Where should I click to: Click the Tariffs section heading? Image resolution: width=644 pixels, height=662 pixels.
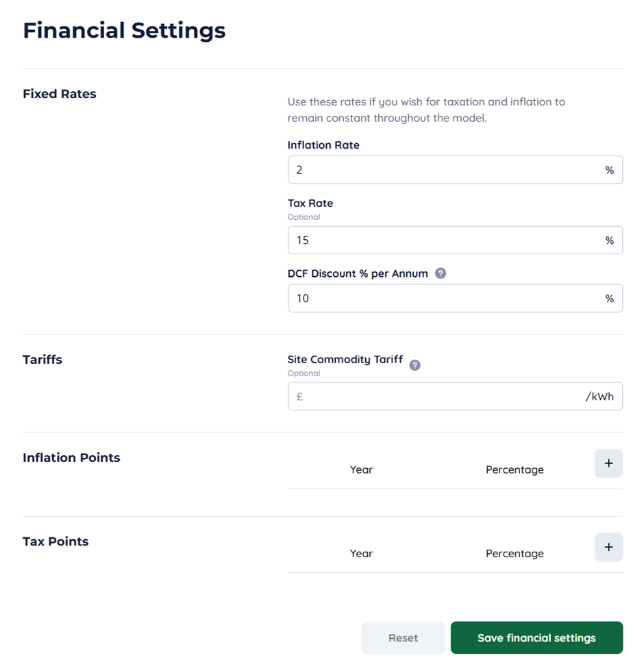pyautogui.click(x=42, y=359)
